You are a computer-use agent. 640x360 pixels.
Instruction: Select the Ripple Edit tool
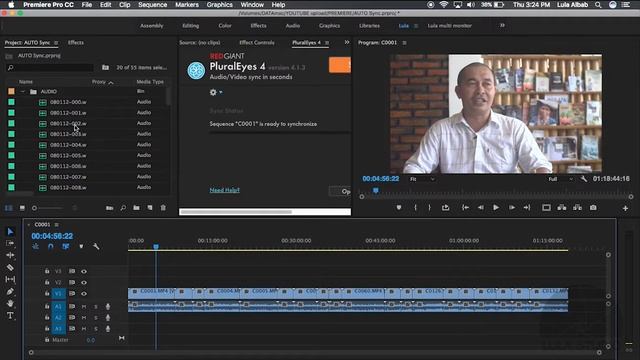[10, 255]
